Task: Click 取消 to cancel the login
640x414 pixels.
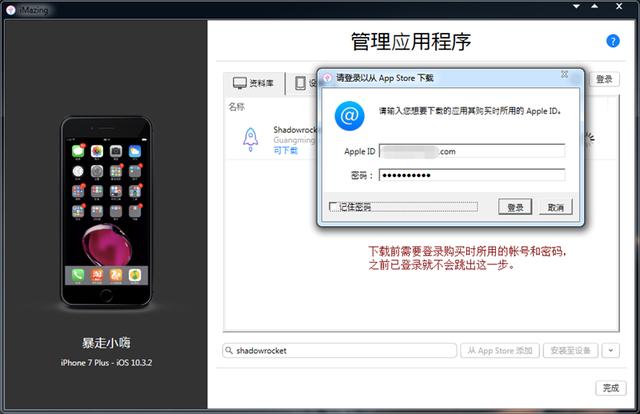Action: click(x=556, y=207)
